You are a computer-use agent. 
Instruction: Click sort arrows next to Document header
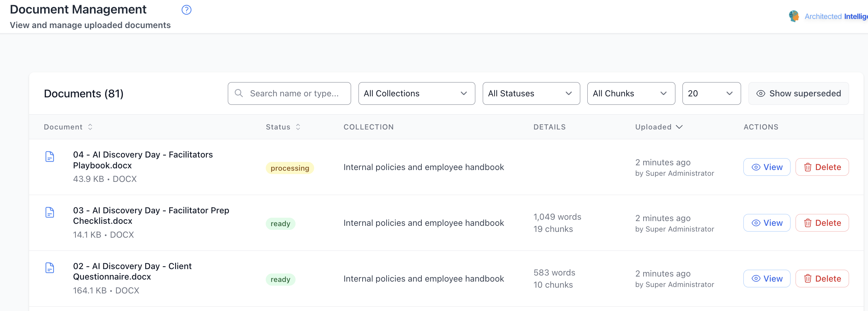pos(90,127)
